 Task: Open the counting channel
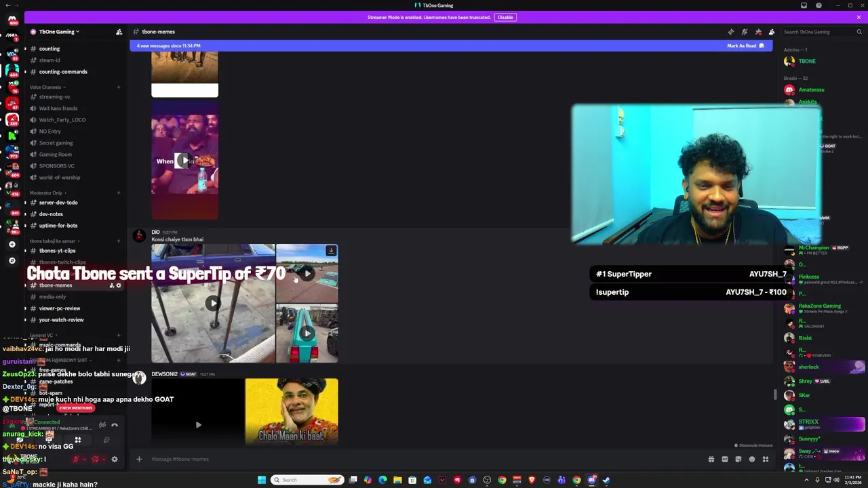(75, 49)
